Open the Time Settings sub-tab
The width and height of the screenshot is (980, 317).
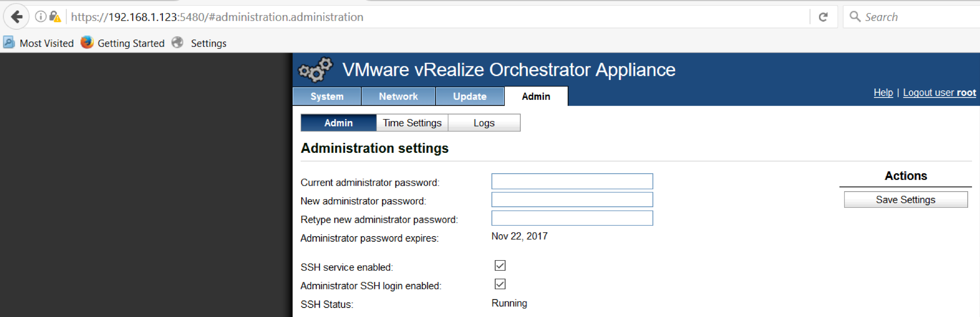[x=412, y=123]
